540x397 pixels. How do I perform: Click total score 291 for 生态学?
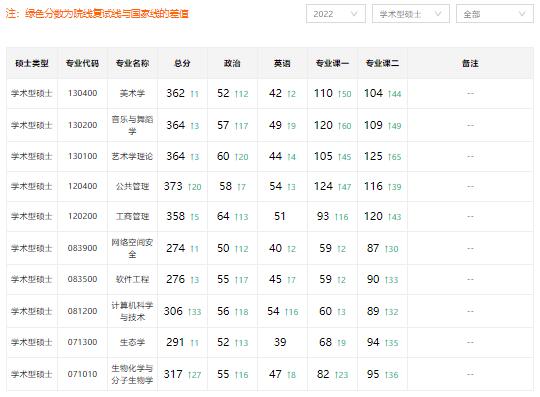coord(176,342)
